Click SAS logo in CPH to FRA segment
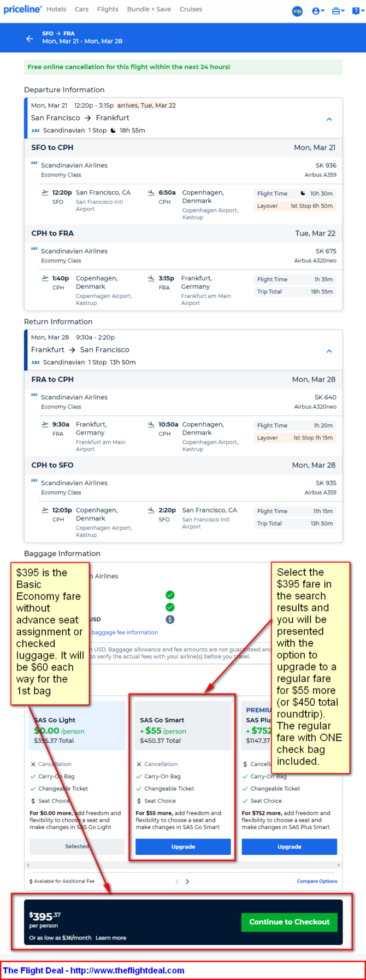The height and width of the screenshot is (980, 366). [34, 249]
